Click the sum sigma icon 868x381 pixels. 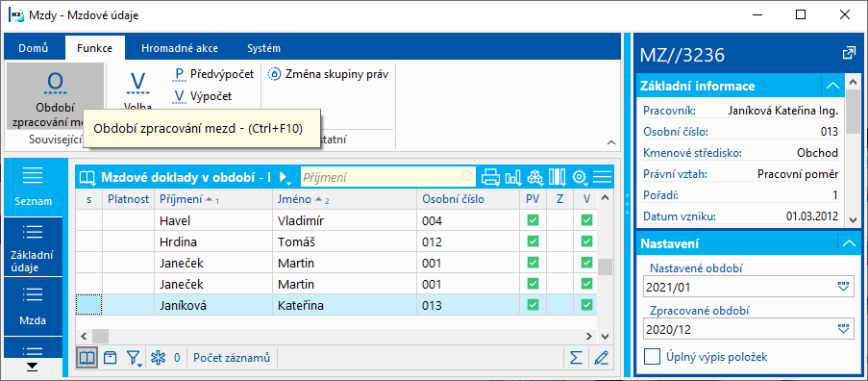(x=577, y=358)
